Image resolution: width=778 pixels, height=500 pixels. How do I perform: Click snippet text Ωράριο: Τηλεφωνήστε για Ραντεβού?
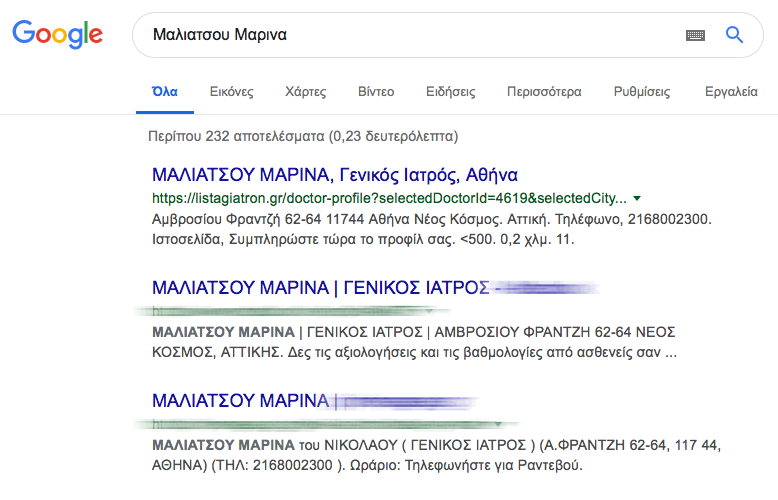tap(466, 465)
